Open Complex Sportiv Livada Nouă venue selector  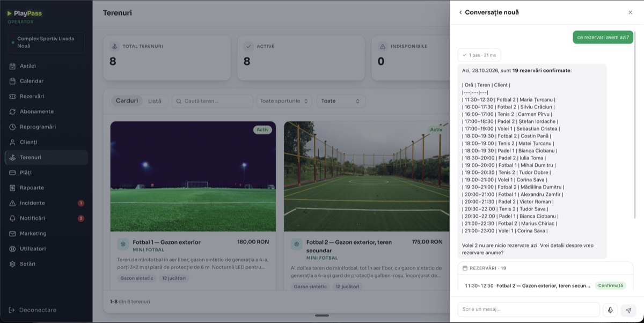coord(46,42)
